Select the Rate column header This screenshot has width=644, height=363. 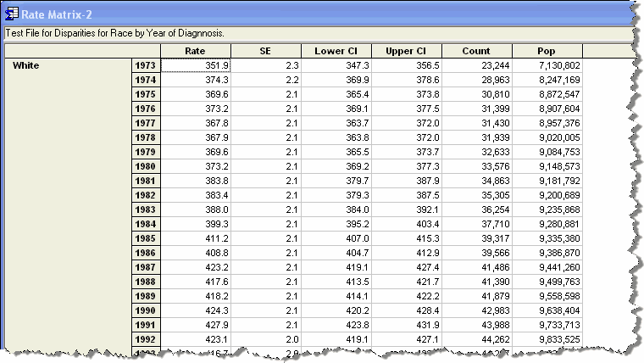coord(195,51)
